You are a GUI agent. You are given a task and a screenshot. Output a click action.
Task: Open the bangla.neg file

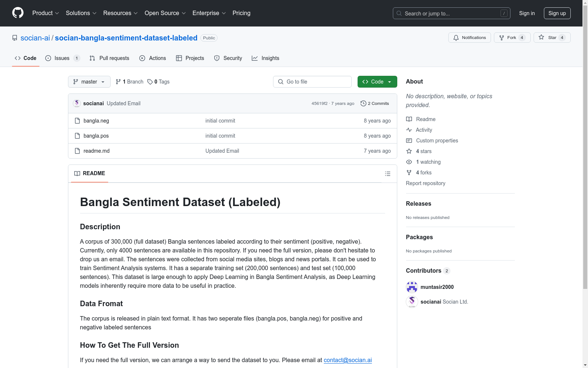coord(96,121)
